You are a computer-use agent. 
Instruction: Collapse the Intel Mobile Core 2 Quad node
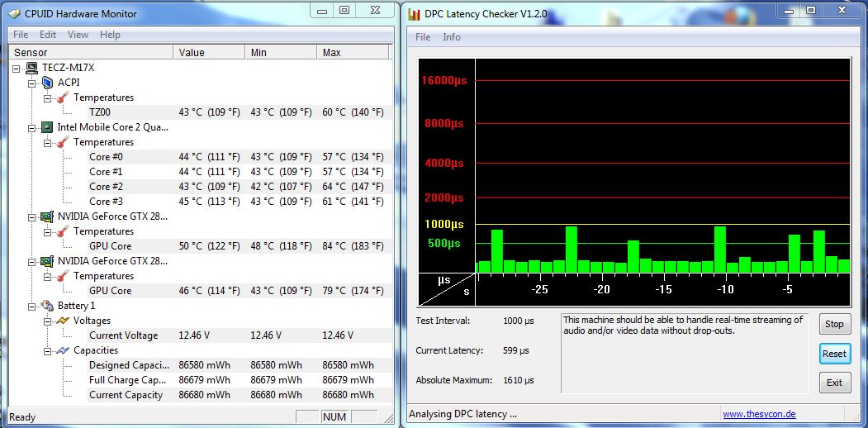tap(31, 128)
